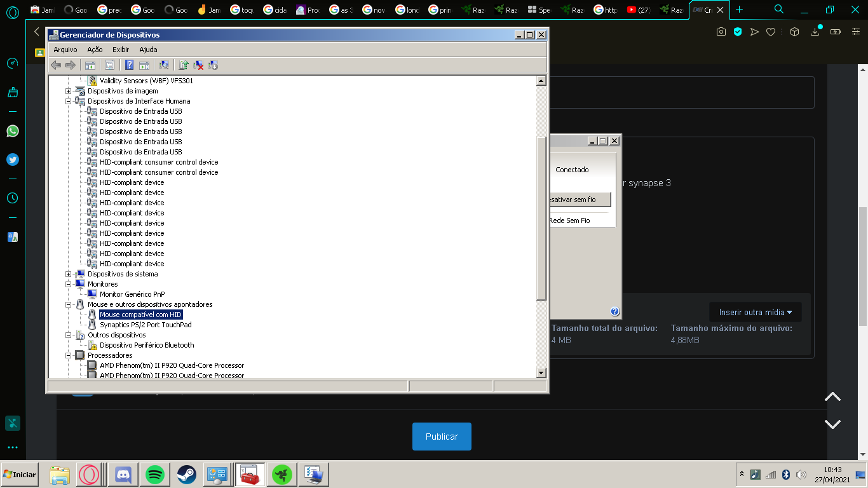Open the Arquivo menu
The width and height of the screenshot is (868, 488).
(65, 50)
